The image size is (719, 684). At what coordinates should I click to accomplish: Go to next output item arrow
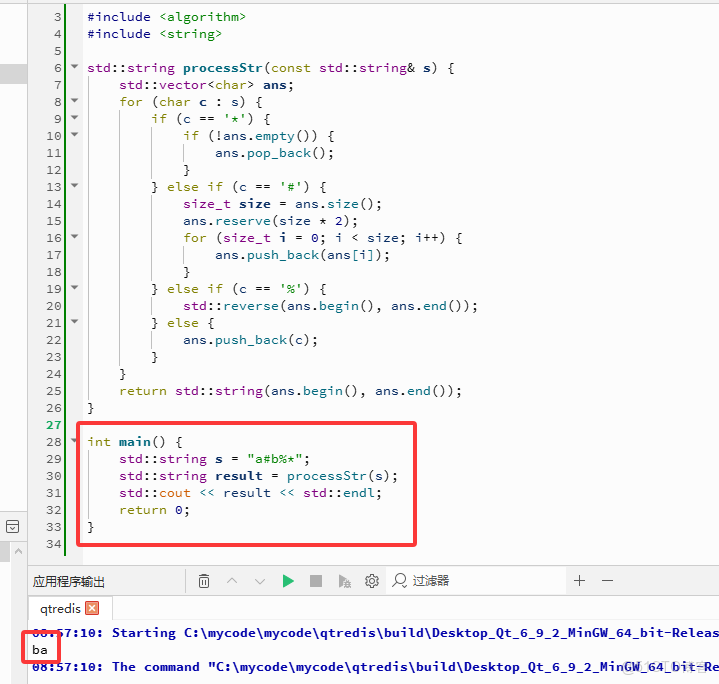(x=260, y=581)
